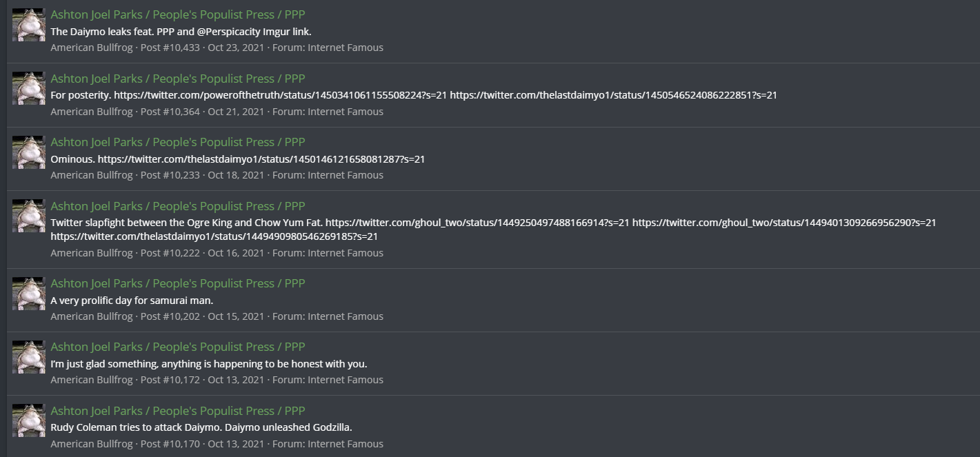
Task: Click the 'Rudy Coleman tries to attack Daiymo' snippet
Action: point(201,427)
